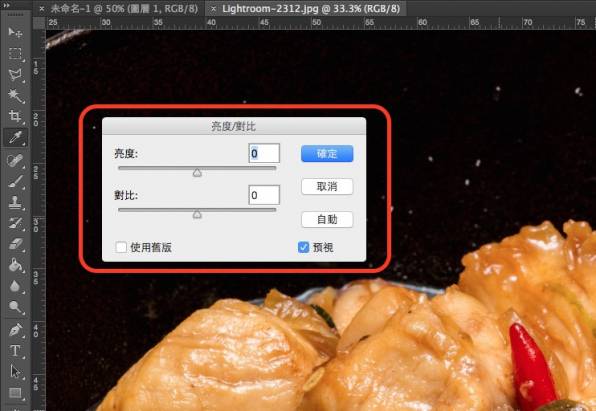Click the 對比 contrast slider handle
The height and width of the screenshot is (411, 596).
[x=197, y=215]
